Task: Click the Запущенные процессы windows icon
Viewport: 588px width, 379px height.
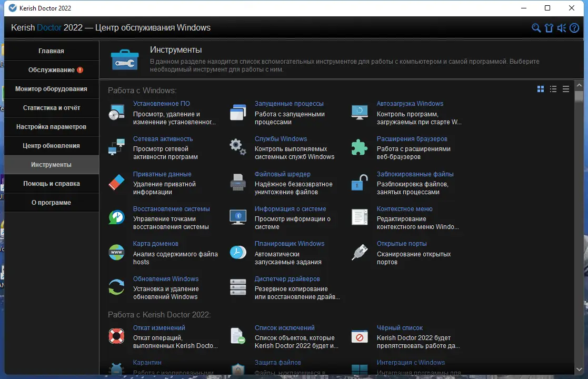Action: 238,113
